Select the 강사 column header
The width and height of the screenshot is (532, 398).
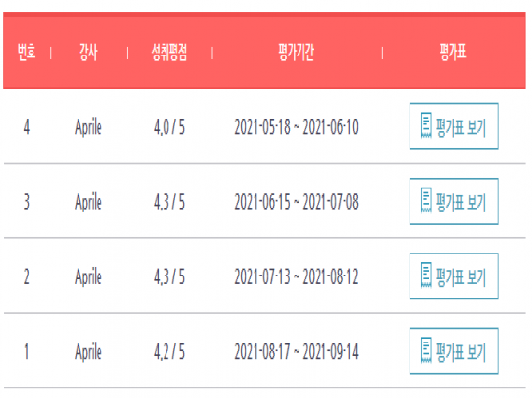click(x=88, y=53)
